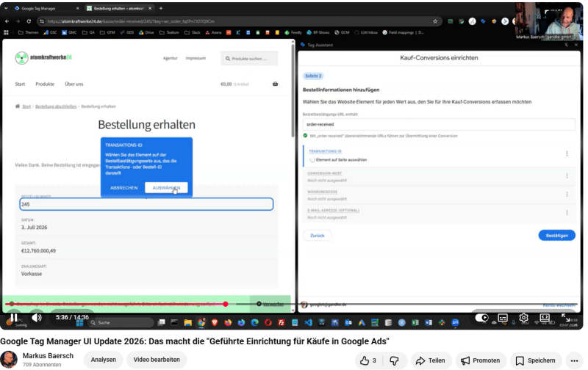Toggle the autoplay switch in the player
The height and width of the screenshot is (370, 588).
pyautogui.click(x=482, y=318)
